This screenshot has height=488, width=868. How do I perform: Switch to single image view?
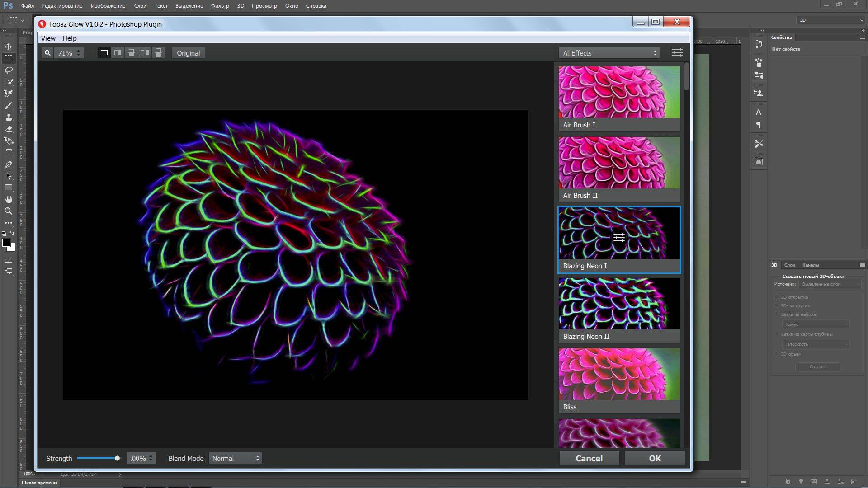[x=104, y=53]
